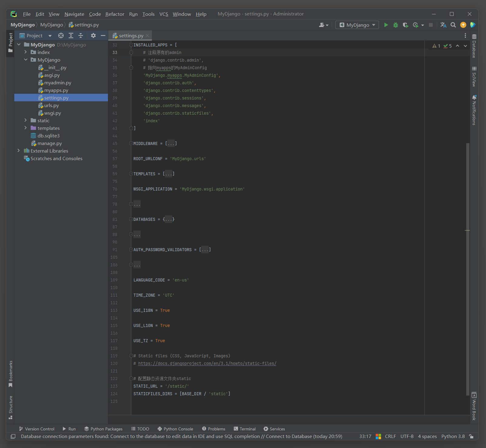
Task: Open the Word Book side panel
Action: (474, 406)
